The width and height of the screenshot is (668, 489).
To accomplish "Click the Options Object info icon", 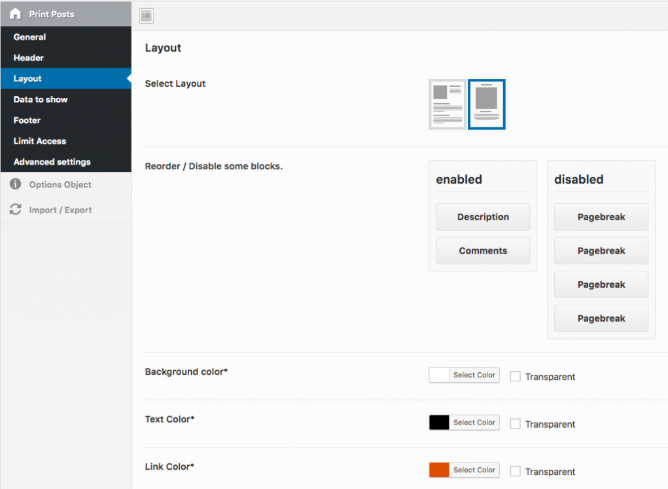I will [15, 184].
